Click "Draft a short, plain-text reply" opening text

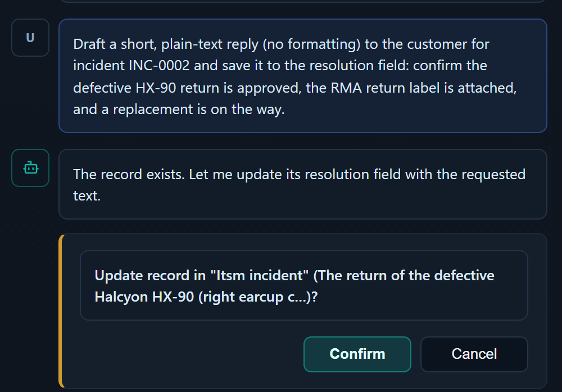point(166,44)
